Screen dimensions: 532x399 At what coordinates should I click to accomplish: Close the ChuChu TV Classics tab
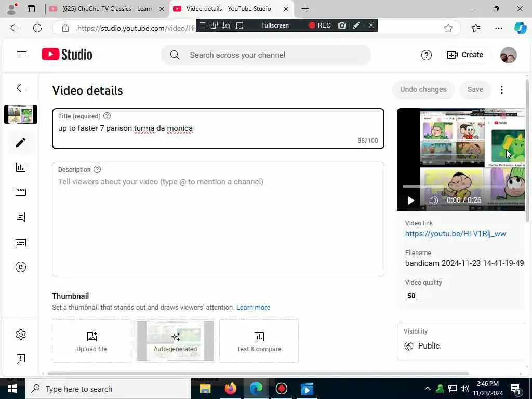(x=162, y=9)
